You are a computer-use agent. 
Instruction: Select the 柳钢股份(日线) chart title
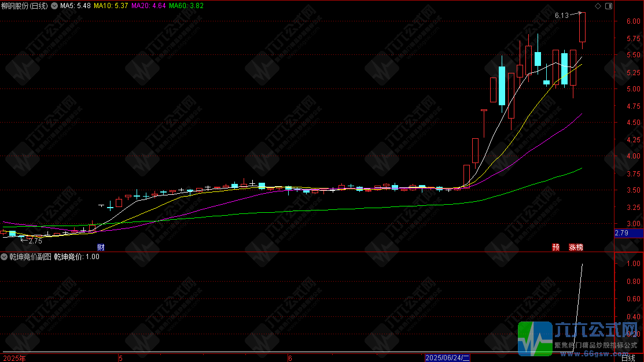coord(25,6)
